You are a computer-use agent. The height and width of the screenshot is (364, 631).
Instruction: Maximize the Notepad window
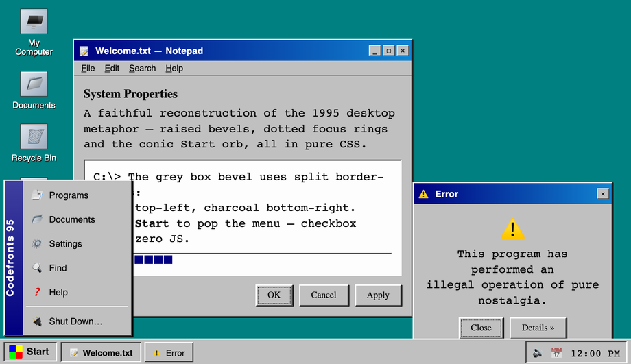(388, 51)
